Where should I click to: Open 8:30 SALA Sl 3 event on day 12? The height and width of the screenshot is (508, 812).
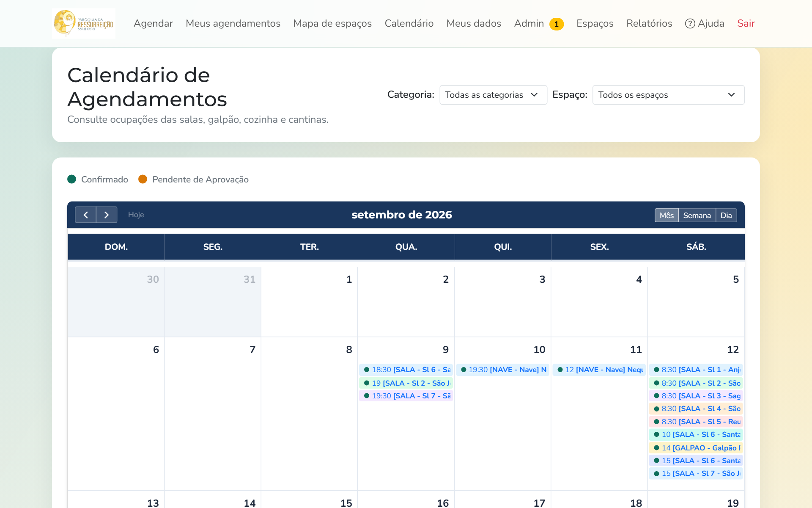pos(696,396)
